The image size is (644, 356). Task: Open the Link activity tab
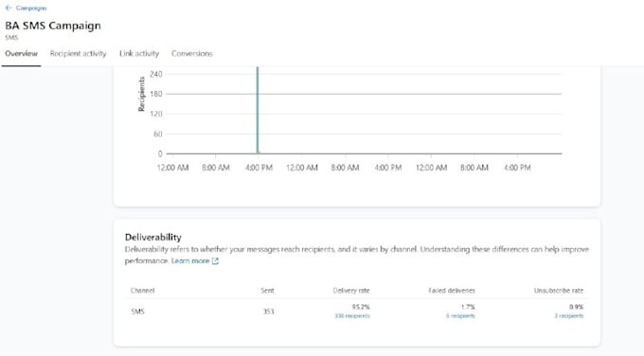(x=139, y=53)
